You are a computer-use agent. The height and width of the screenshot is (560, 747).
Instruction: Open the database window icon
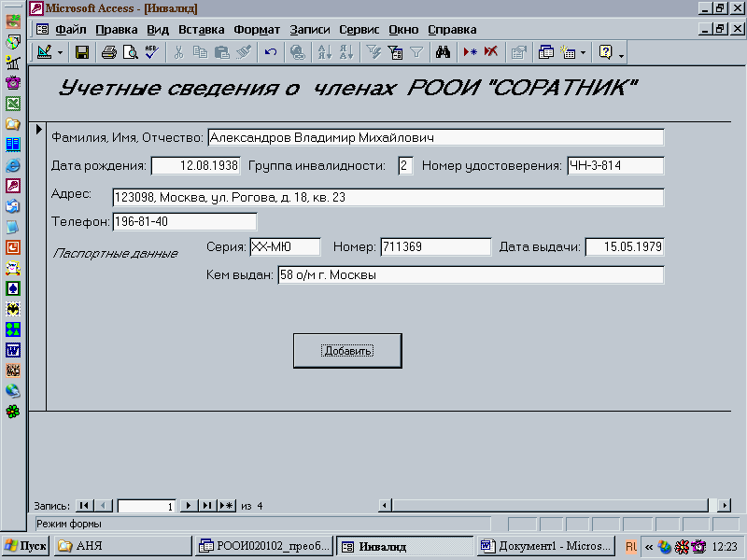tap(546, 52)
